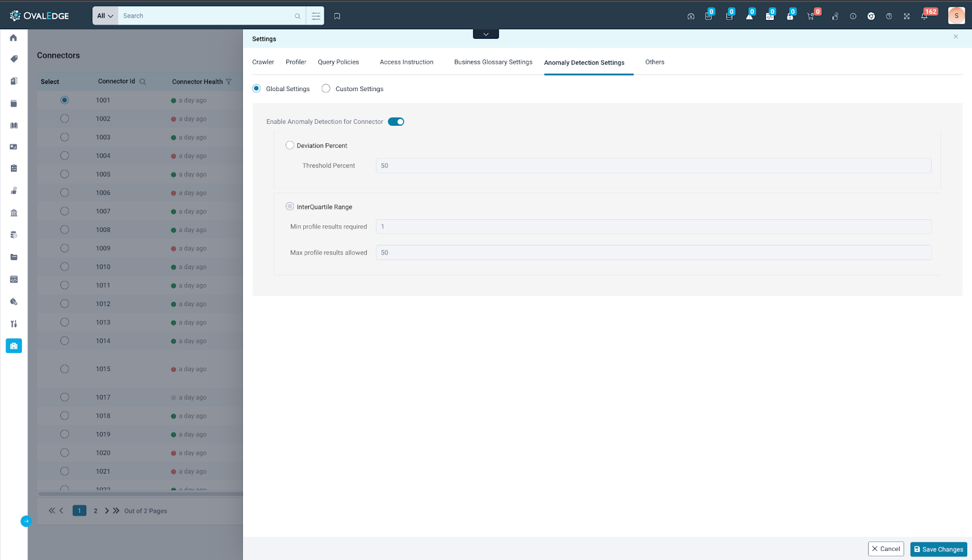Open the Others tab

(x=655, y=62)
